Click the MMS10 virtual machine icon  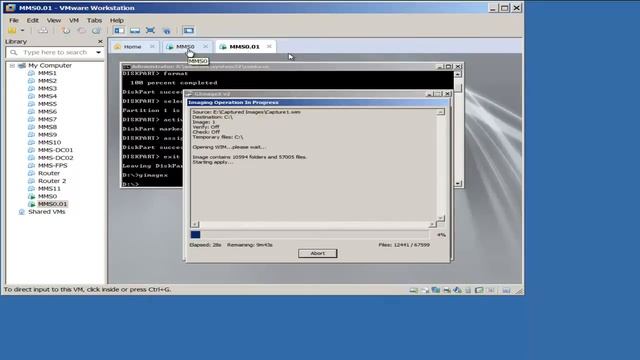[x=31, y=142]
